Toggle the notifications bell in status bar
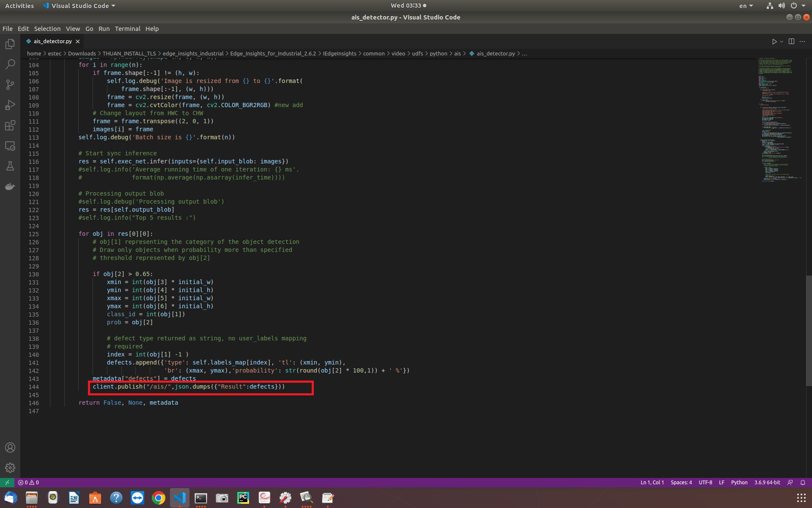This screenshot has width=812, height=508. click(x=803, y=483)
